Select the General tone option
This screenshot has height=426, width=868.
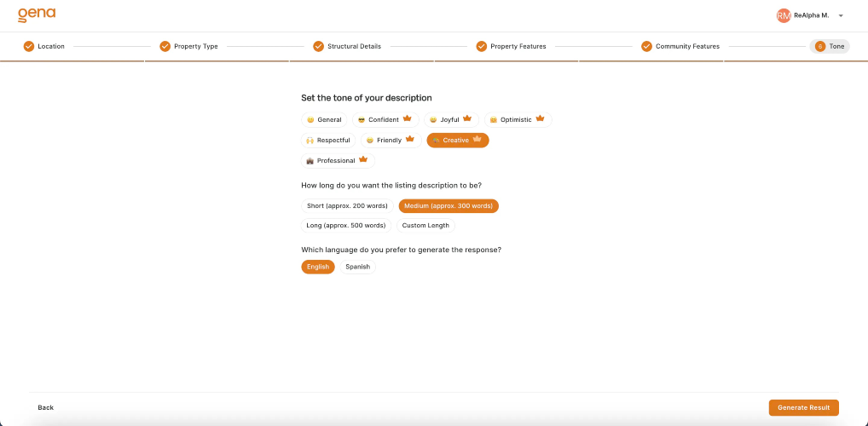tap(324, 120)
